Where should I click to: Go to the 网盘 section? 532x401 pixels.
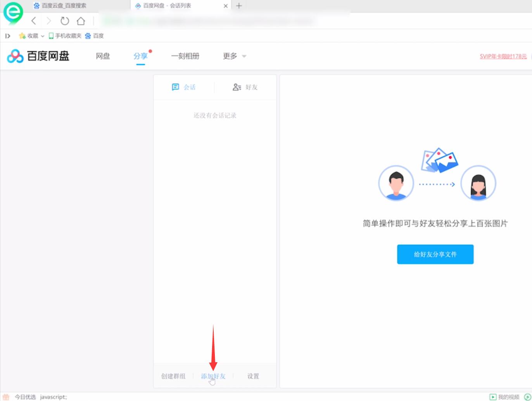click(x=103, y=56)
